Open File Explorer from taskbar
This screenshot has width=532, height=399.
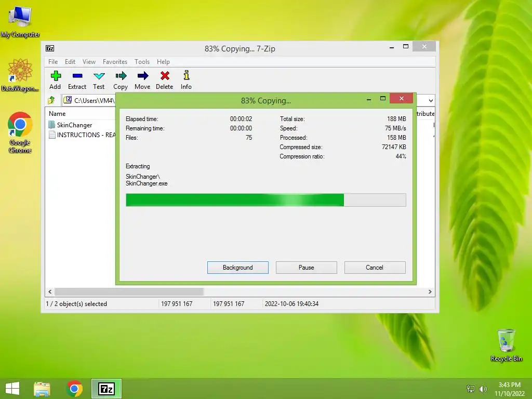click(42, 389)
